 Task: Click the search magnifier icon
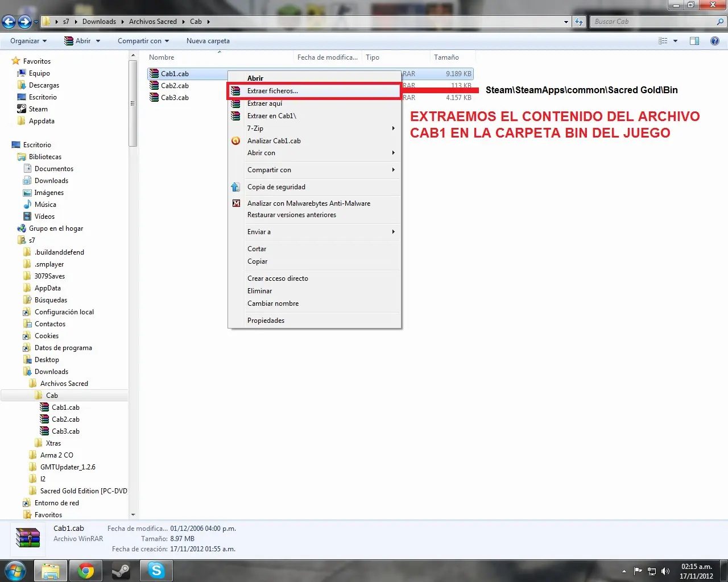(721, 22)
